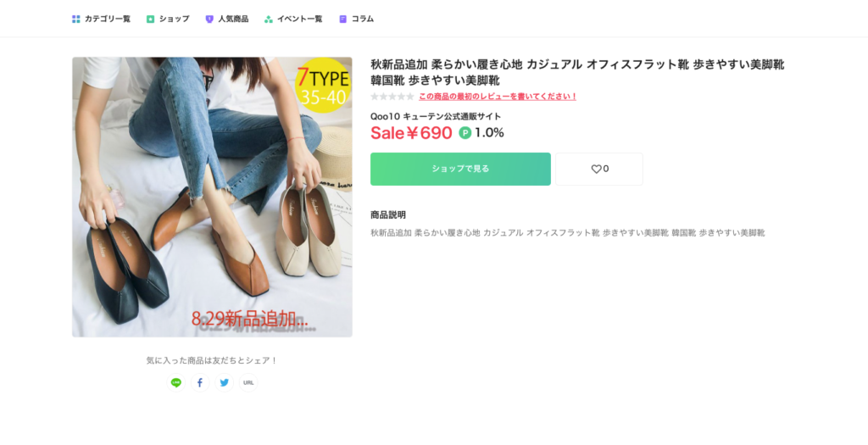868x445 pixels.
Task: Click the green ショップで見る button
Action: pyautogui.click(x=460, y=169)
